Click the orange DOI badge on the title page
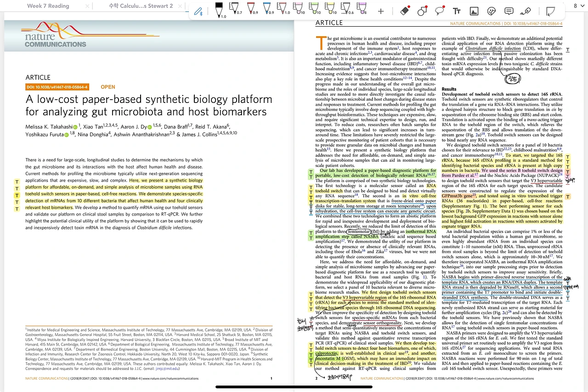 (57, 87)
